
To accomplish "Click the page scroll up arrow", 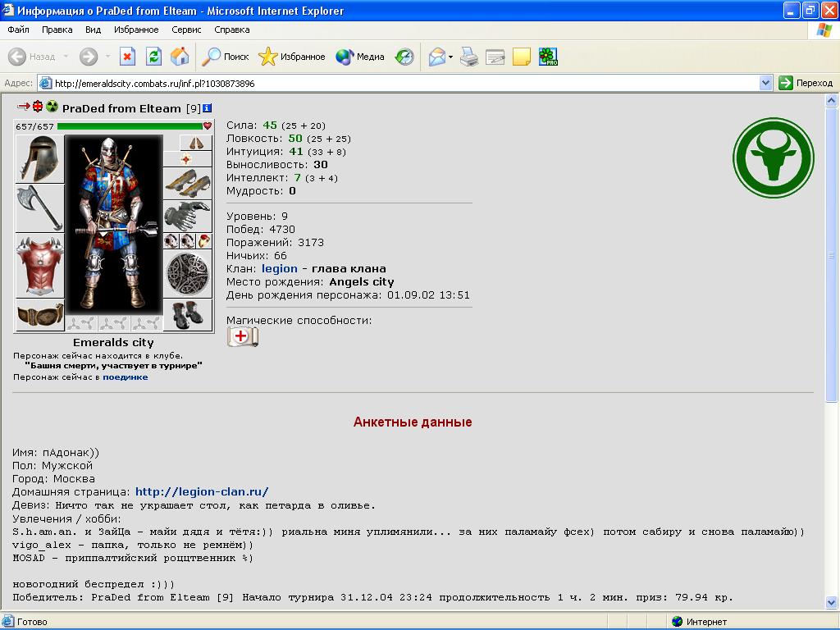I will click(832, 100).
